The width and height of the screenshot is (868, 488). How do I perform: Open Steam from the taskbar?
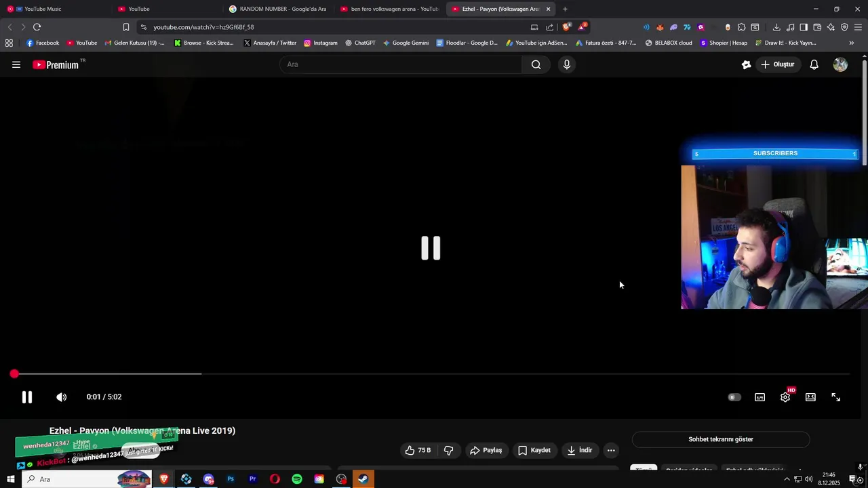click(x=363, y=479)
